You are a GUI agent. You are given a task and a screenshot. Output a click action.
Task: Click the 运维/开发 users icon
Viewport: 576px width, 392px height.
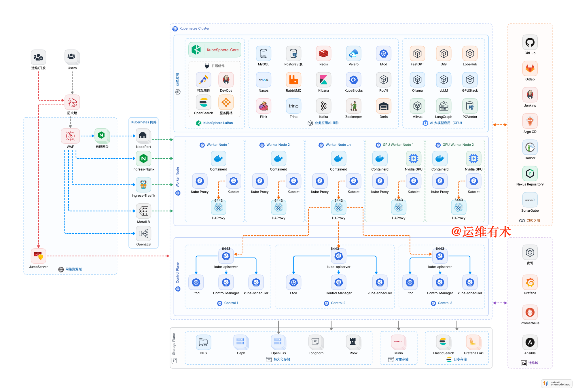pyautogui.click(x=38, y=57)
